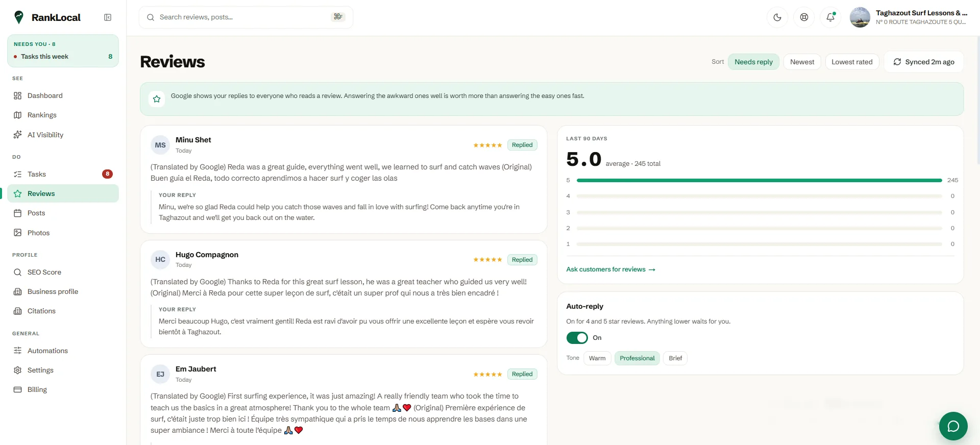
Task: Click the Replied badge on Minu Shet's review
Action: pyautogui.click(x=522, y=145)
